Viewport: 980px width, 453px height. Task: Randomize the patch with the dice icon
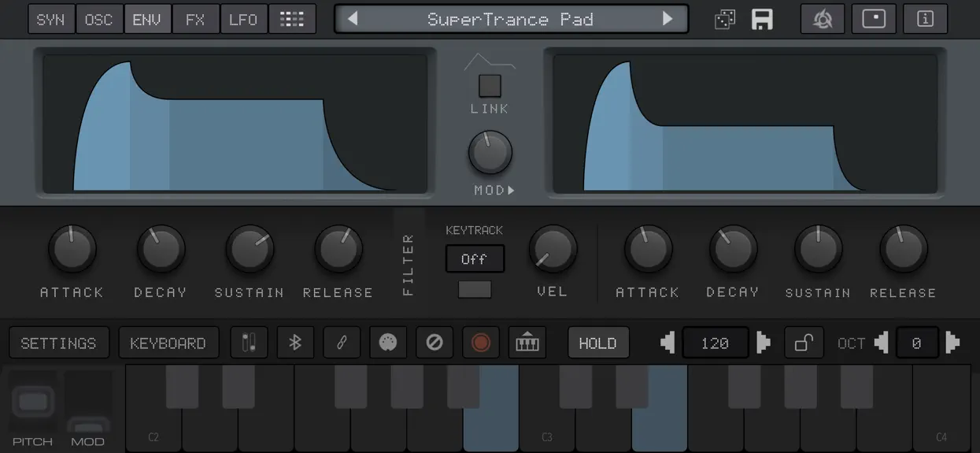tap(725, 20)
